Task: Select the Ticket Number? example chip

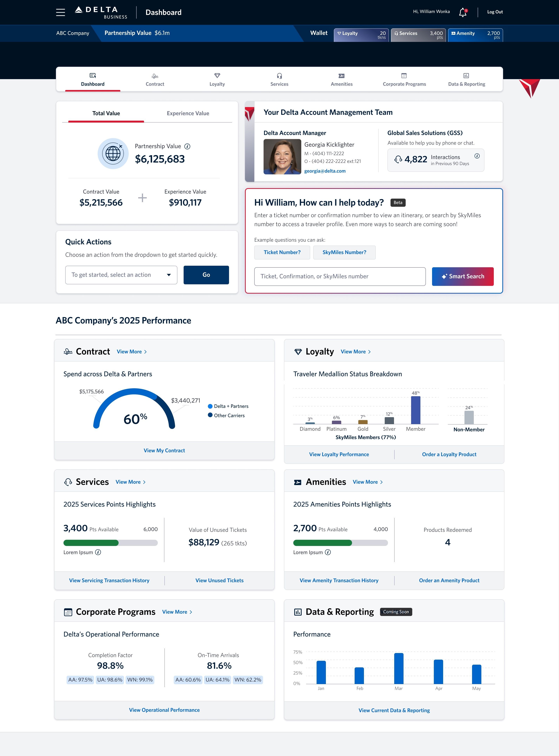Action: click(x=282, y=252)
